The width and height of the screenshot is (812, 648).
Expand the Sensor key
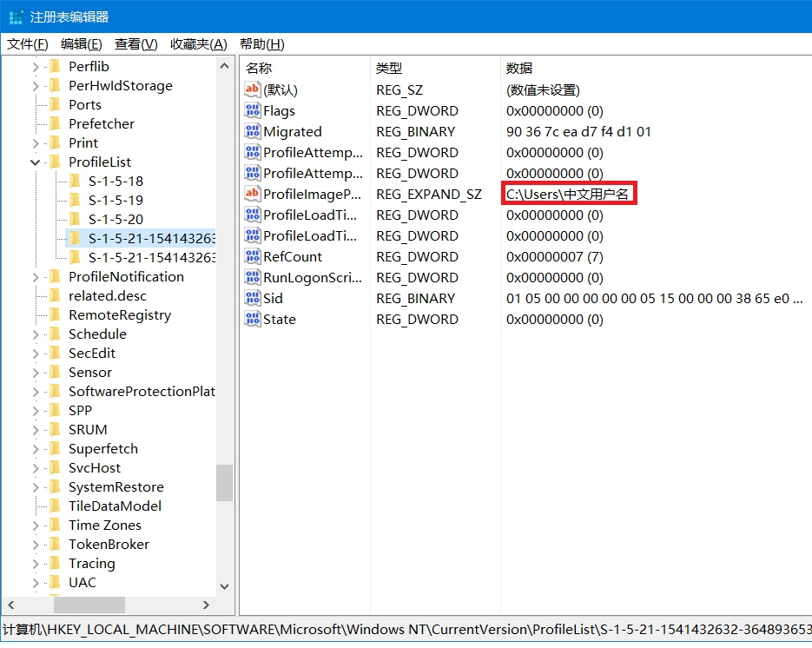tap(36, 373)
